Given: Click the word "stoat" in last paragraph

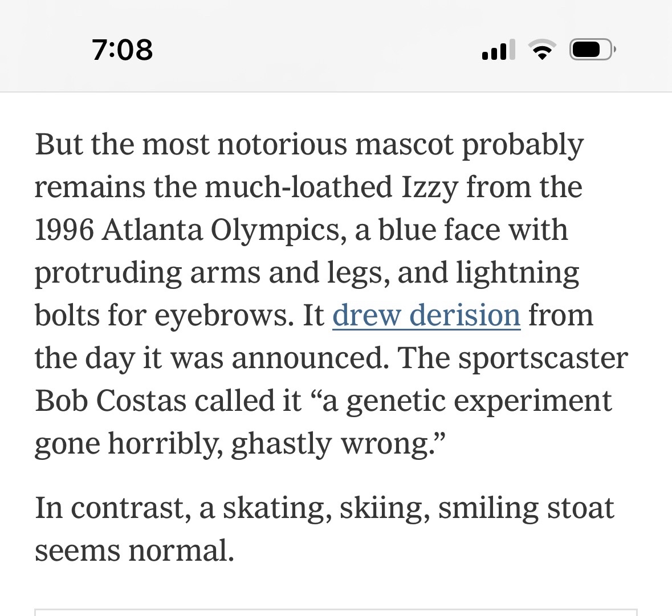Looking at the screenshot, I should coord(580,508).
